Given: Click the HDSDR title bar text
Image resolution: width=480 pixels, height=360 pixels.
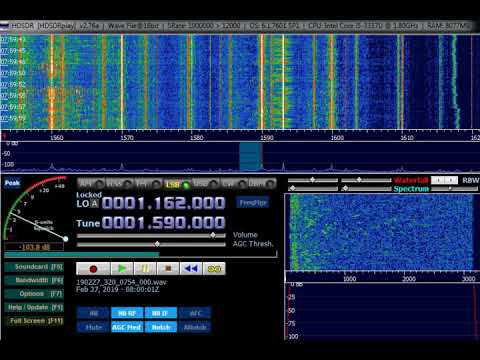Looking at the screenshot, I should point(240,26).
